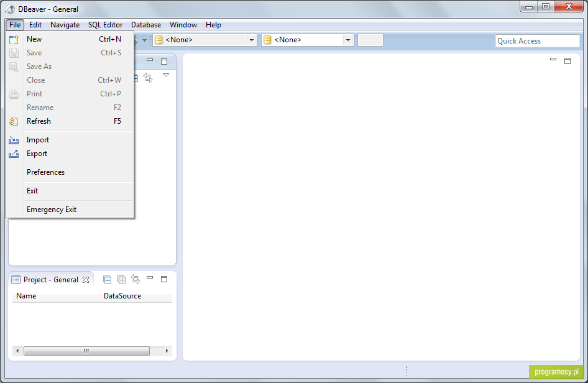Click the left arrow of Project scrollbar
The height and width of the screenshot is (383, 588).
click(17, 351)
